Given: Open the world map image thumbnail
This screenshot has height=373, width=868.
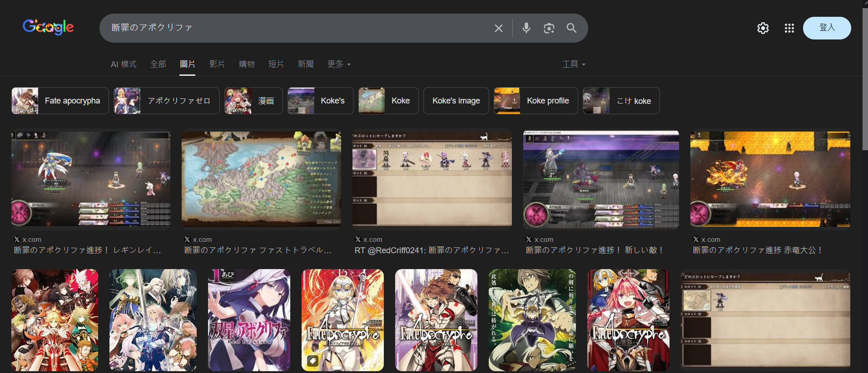Looking at the screenshot, I should click(261, 179).
